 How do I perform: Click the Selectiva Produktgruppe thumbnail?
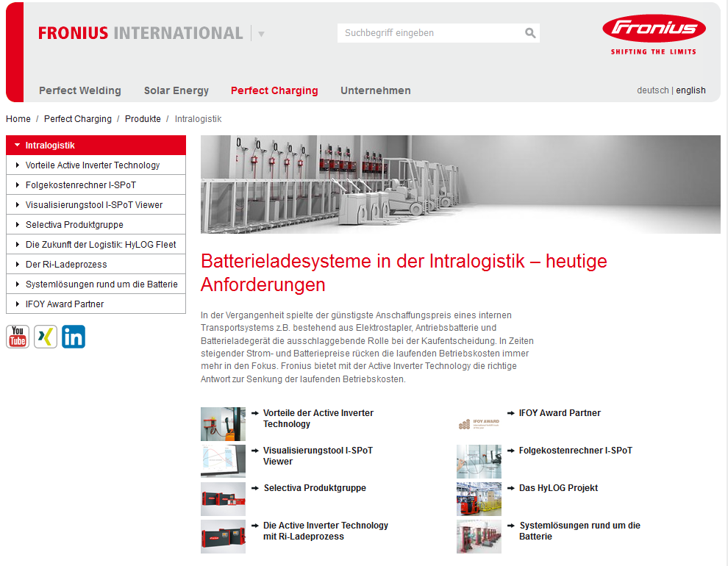[223, 499]
